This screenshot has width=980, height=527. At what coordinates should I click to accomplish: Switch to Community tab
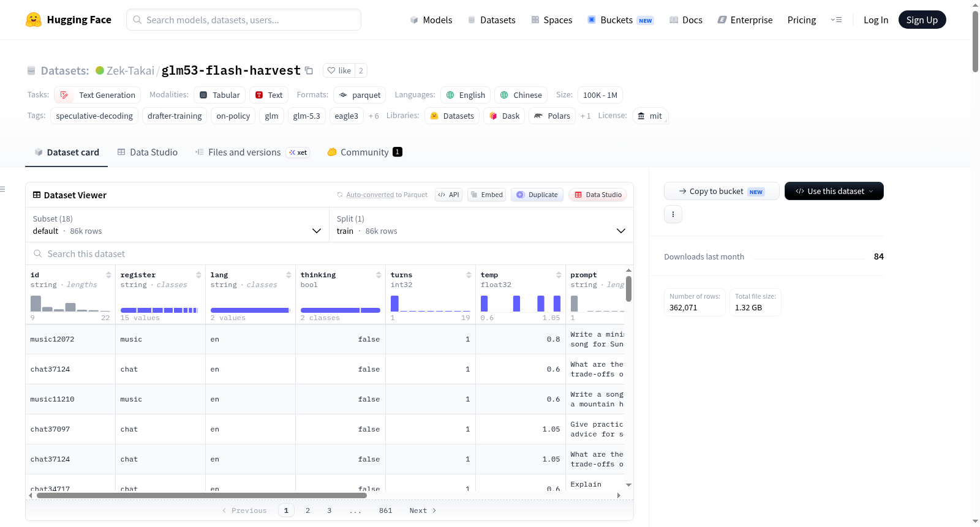(364, 152)
